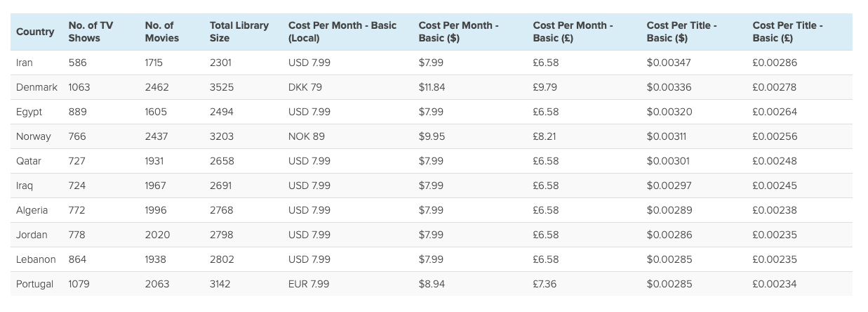Sort by Cost Per Title - Basic (£)
Viewport: 868px width, 312px height.
pos(788,32)
